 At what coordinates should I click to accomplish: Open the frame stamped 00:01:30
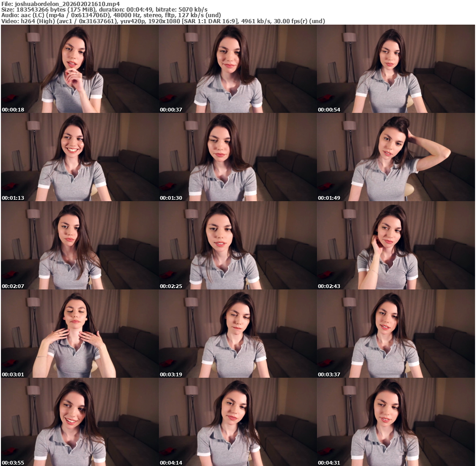[238, 157]
